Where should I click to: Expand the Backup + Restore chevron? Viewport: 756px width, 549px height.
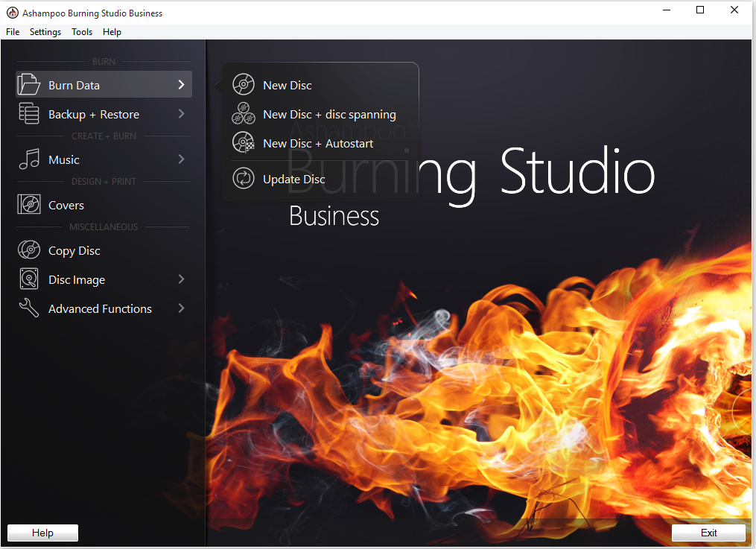[181, 114]
